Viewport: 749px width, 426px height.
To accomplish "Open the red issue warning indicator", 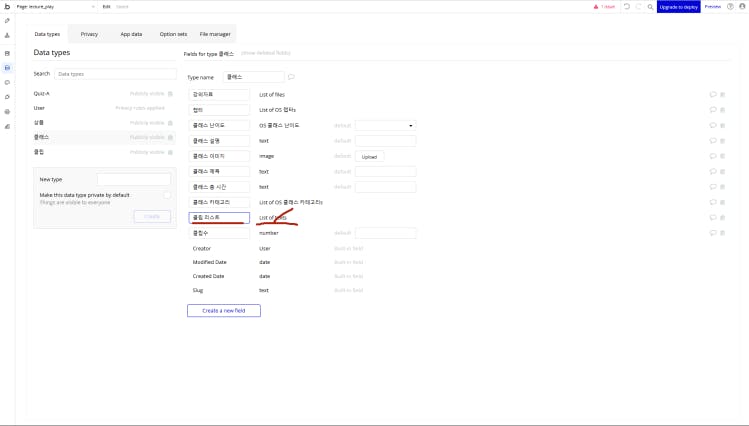I will tap(604, 7).
